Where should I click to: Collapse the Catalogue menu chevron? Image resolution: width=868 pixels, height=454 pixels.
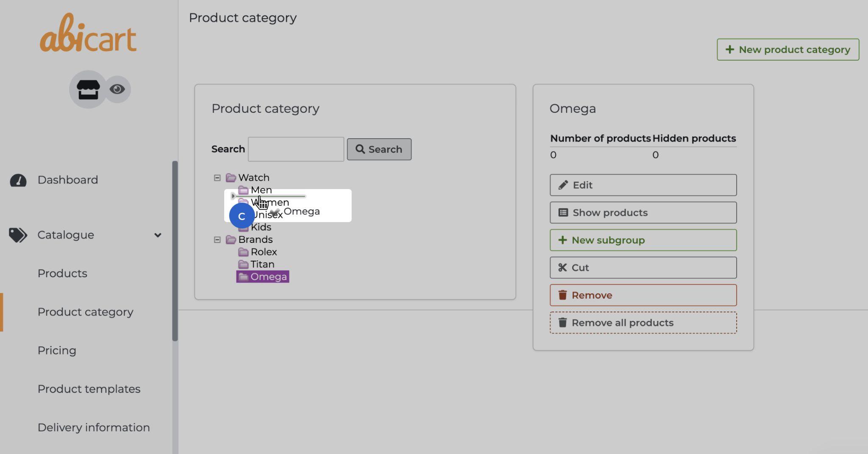158,235
